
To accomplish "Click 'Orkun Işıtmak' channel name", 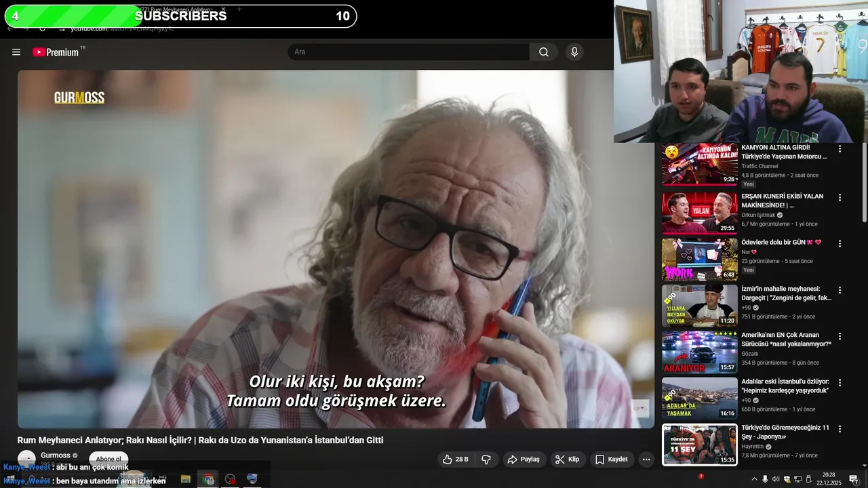I will pos(758,215).
